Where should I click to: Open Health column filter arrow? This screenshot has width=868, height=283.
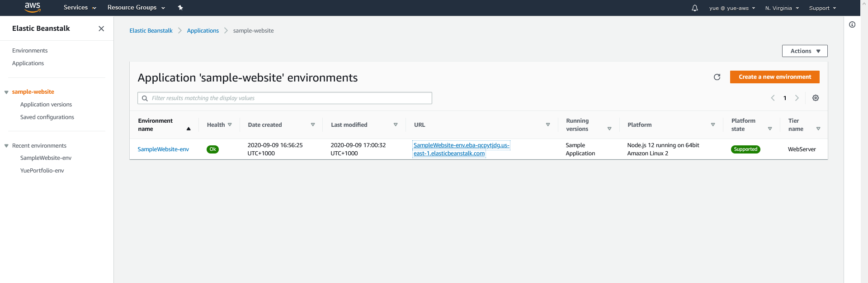pos(230,125)
